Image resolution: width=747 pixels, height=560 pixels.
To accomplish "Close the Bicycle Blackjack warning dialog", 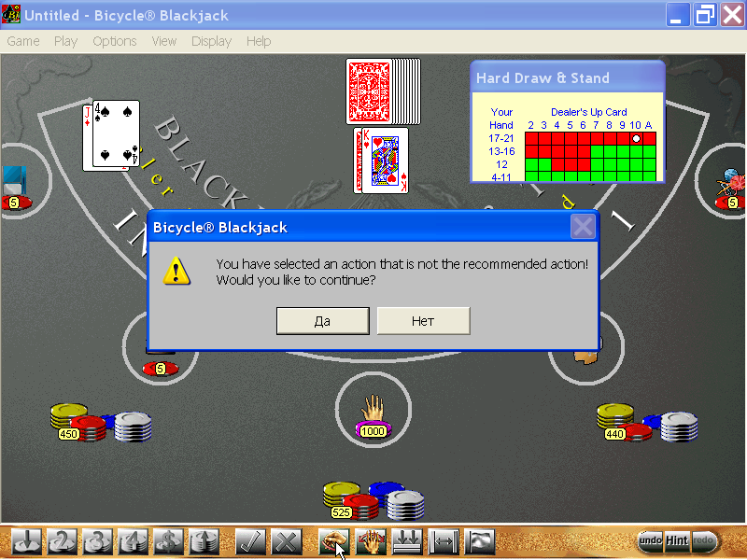I will coord(583,226).
